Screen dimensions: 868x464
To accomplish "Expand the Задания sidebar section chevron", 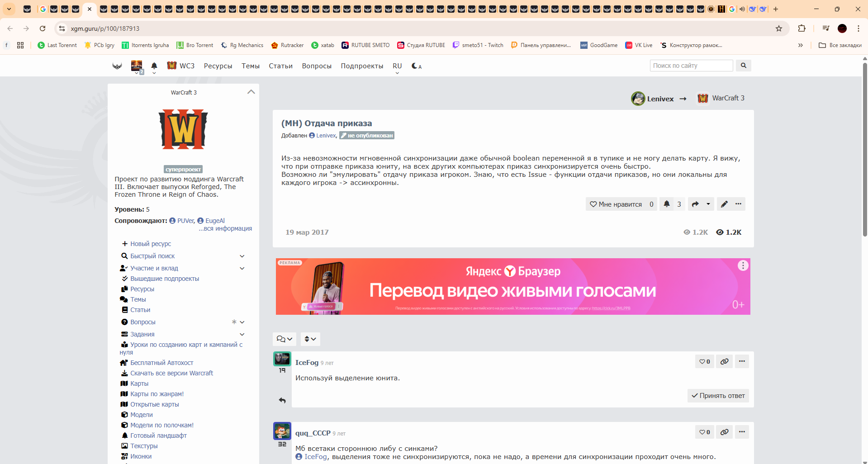I will coord(242,334).
